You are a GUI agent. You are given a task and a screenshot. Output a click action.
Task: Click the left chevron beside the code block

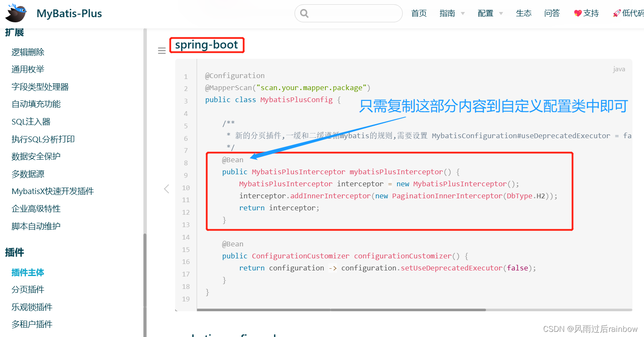[x=167, y=189]
